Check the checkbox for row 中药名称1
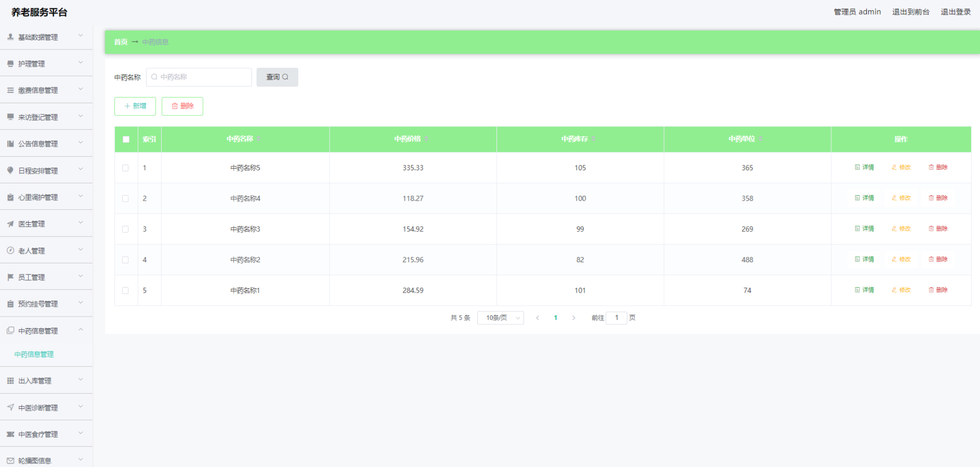Viewport: 980px width, 467px height. [125, 290]
